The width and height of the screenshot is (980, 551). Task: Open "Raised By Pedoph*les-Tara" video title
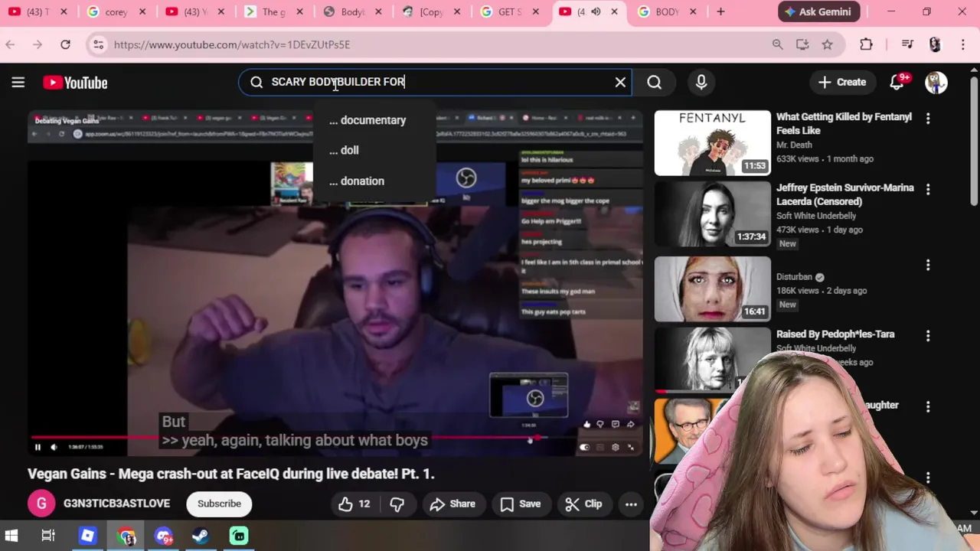[x=835, y=334]
